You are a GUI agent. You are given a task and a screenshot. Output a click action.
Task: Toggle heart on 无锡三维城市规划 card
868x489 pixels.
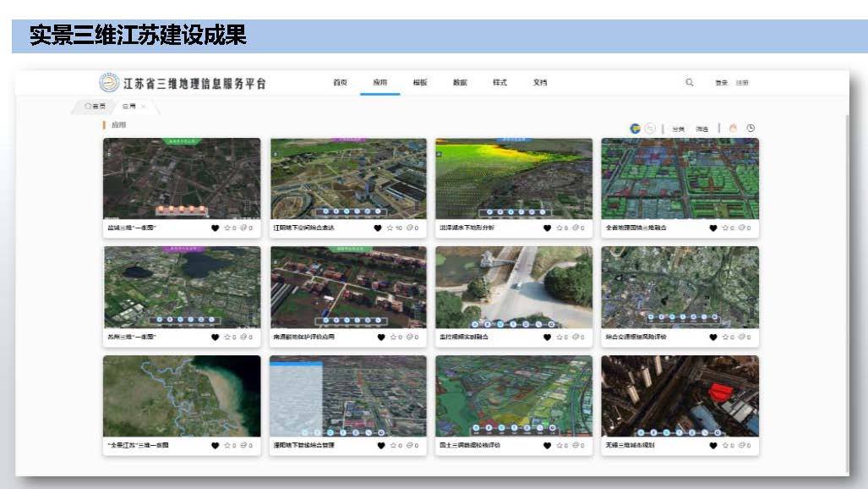coord(713,445)
